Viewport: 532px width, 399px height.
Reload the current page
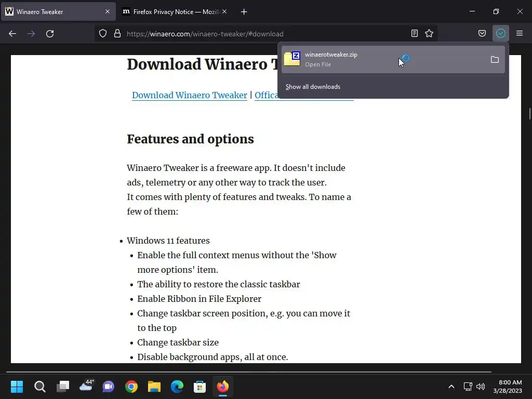pyautogui.click(x=50, y=34)
